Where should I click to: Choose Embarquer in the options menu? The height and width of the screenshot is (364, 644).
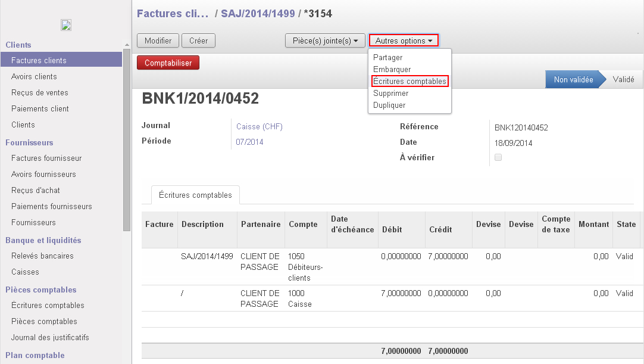coord(392,69)
